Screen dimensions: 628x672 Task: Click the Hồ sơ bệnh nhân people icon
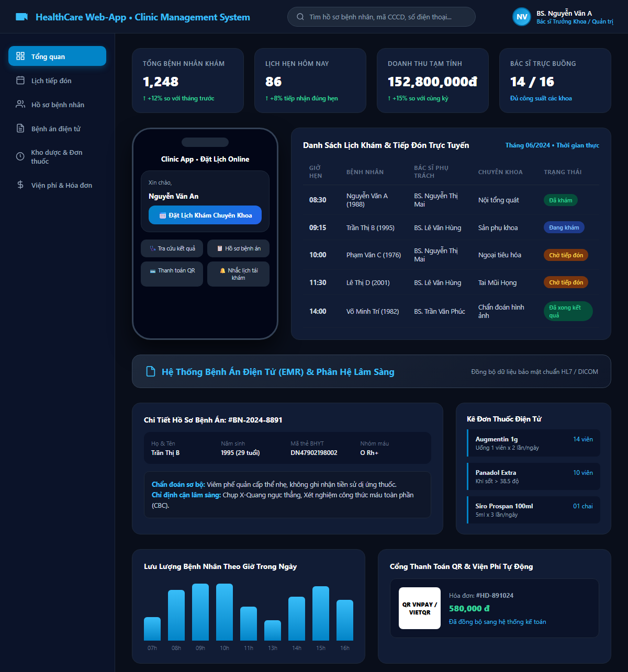coord(20,104)
